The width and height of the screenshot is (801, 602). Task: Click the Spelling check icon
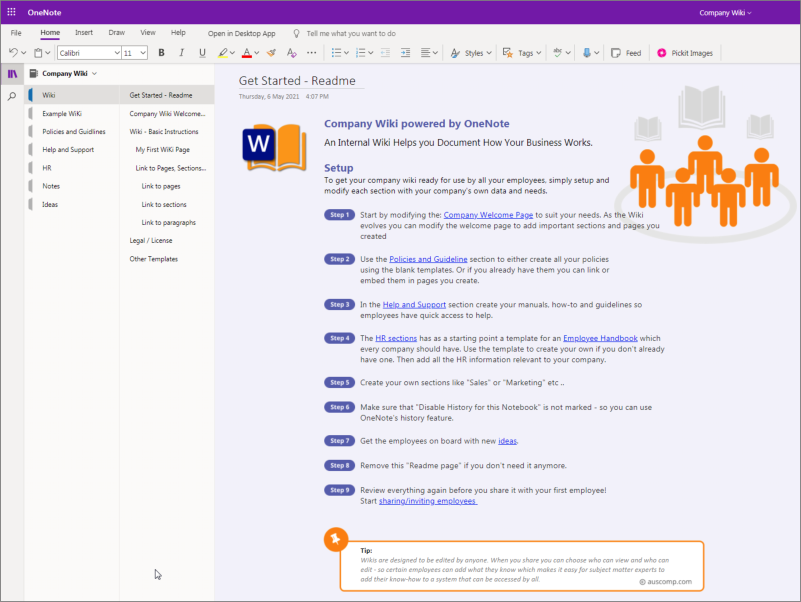557,53
